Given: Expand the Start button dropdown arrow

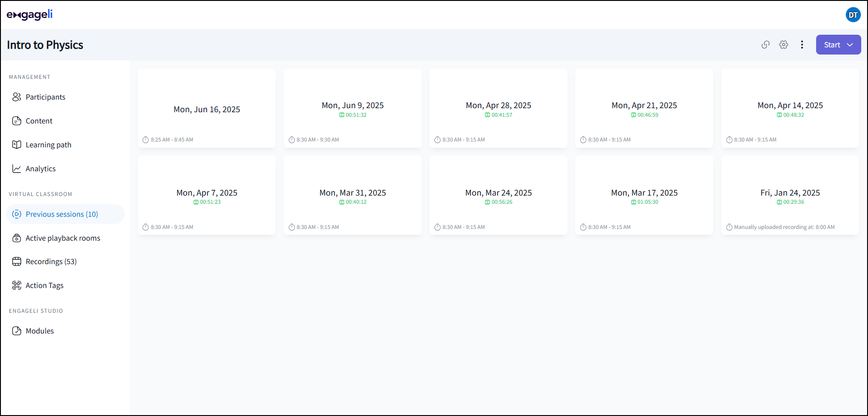Looking at the screenshot, I should point(850,45).
